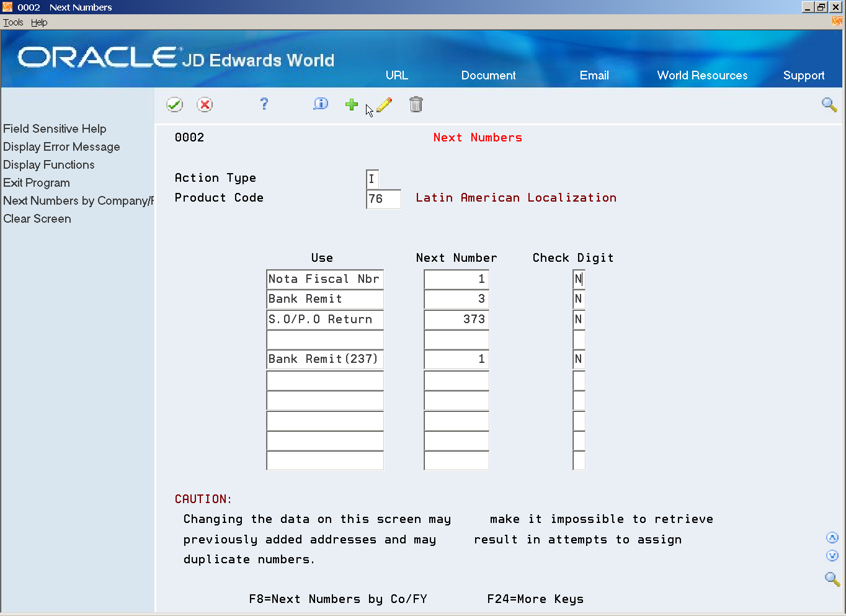Viewport: 846px width, 616px height.
Task: Select Exit Program in sidebar
Action: click(x=37, y=182)
